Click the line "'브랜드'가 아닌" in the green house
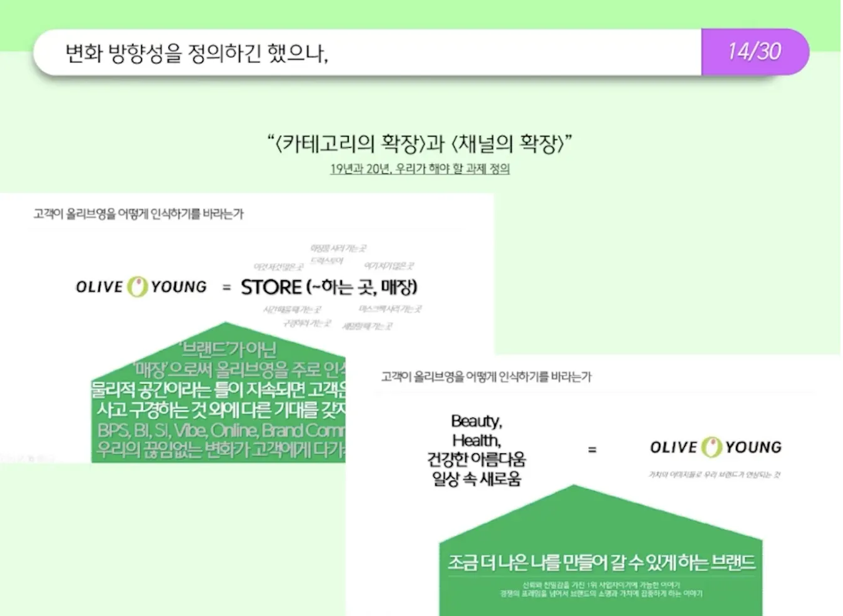Image resolution: width=843 pixels, height=616 pixels. pyautogui.click(x=228, y=348)
